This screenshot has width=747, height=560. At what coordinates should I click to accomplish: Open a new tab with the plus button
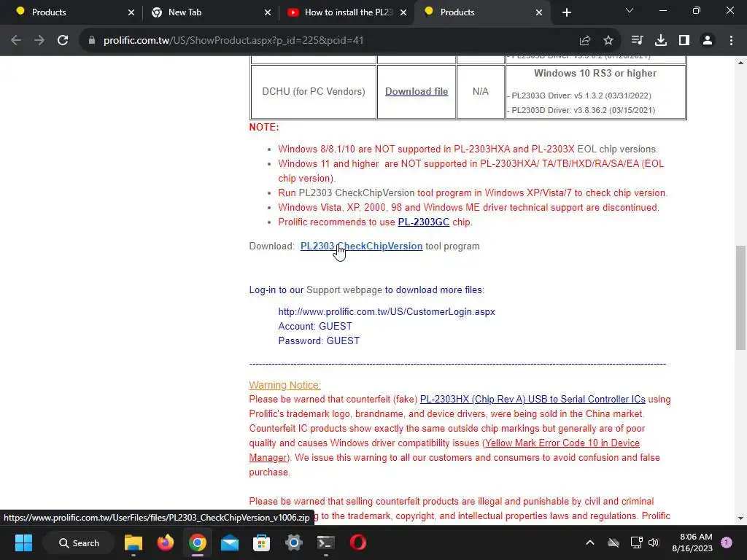click(566, 12)
